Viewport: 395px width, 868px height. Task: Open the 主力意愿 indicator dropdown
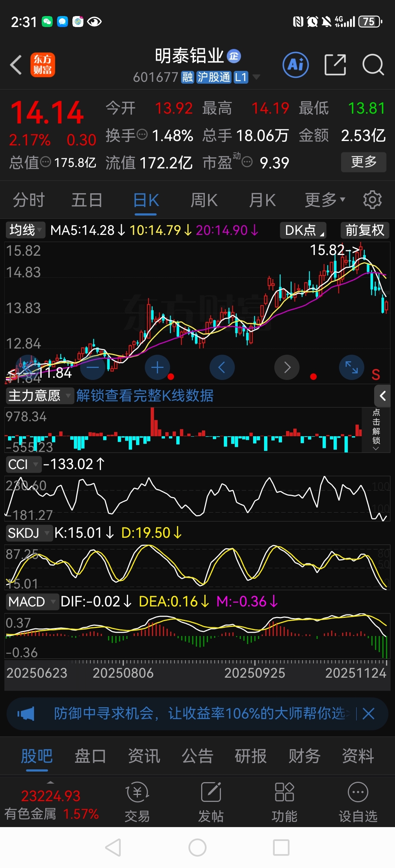point(40,396)
